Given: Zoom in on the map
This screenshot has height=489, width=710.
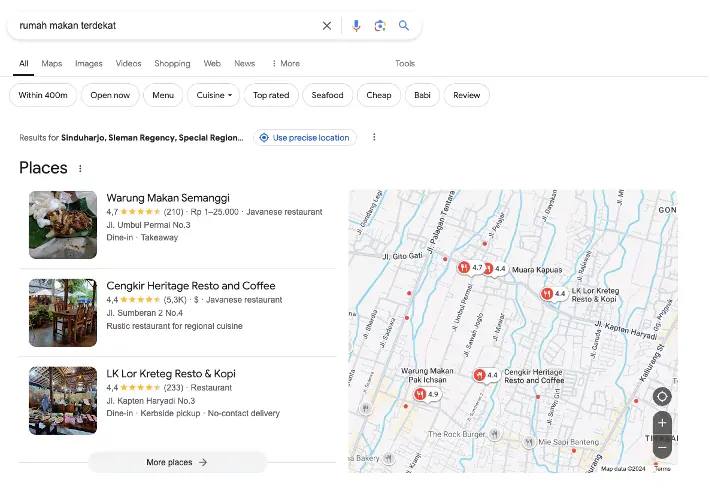Looking at the screenshot, I should coord(662,423).
